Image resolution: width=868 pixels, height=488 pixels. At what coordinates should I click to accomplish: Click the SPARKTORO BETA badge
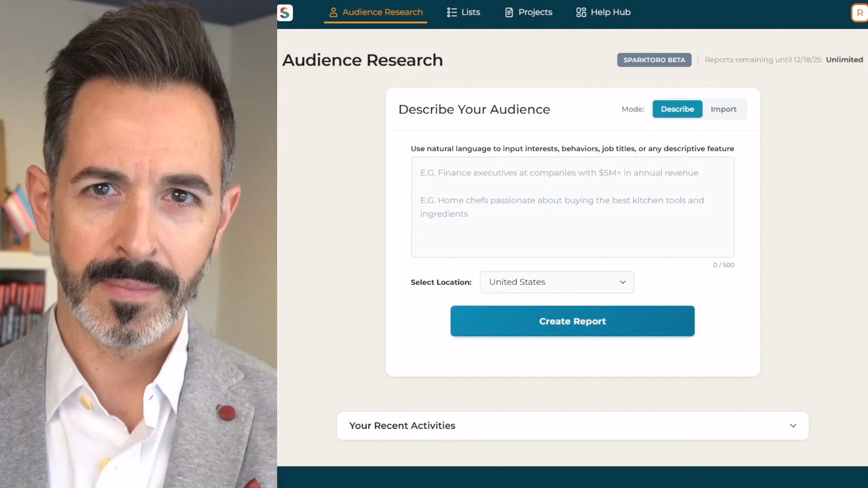(x=654, y=60)
